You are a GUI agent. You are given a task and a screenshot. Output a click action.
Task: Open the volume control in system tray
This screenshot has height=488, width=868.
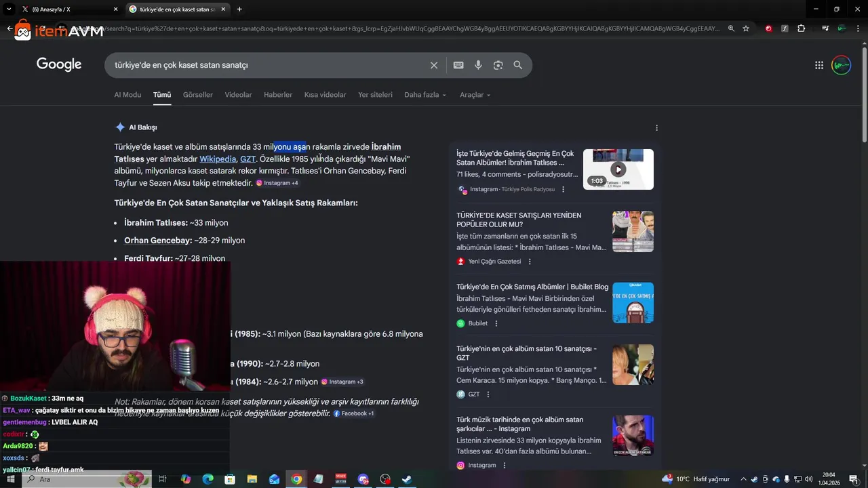click(x=808, y=479)
